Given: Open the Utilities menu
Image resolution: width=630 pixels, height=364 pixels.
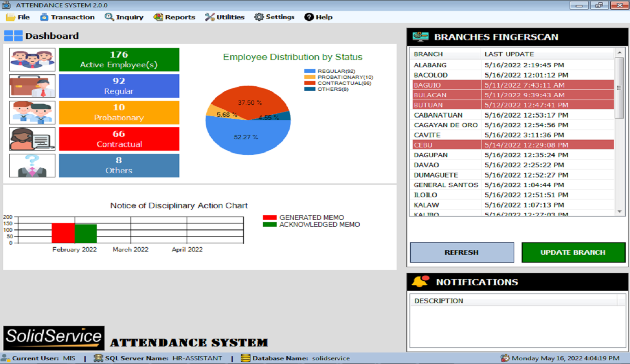Looking at the screenshot, I should (x=225, y=17).
